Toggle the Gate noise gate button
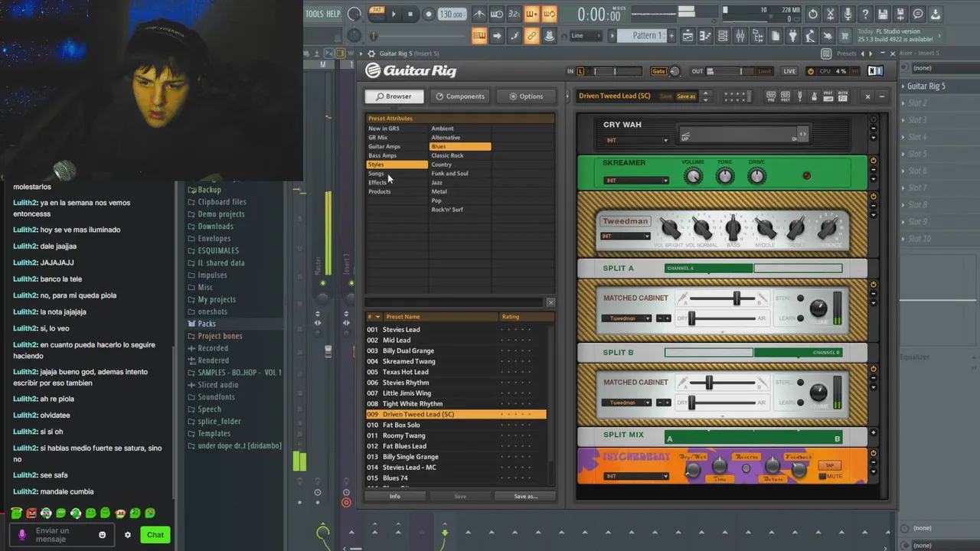 tap(658, 71)
